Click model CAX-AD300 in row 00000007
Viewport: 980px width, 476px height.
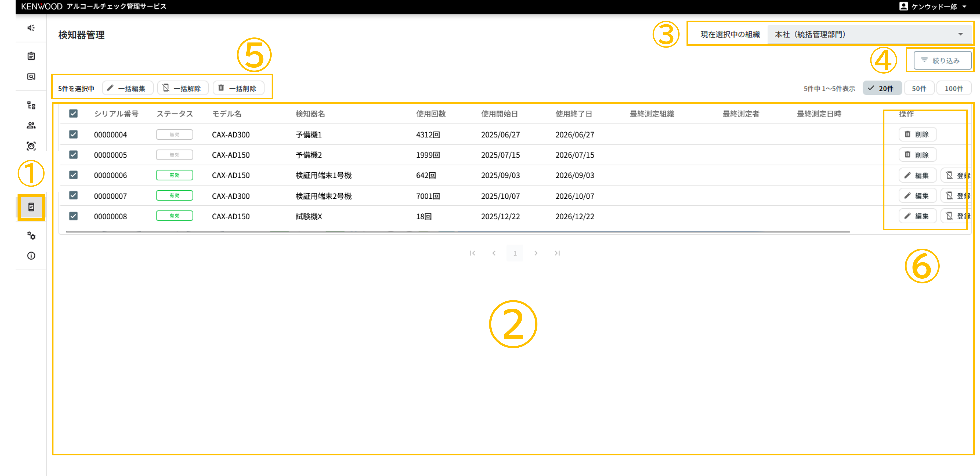[231, 196]
